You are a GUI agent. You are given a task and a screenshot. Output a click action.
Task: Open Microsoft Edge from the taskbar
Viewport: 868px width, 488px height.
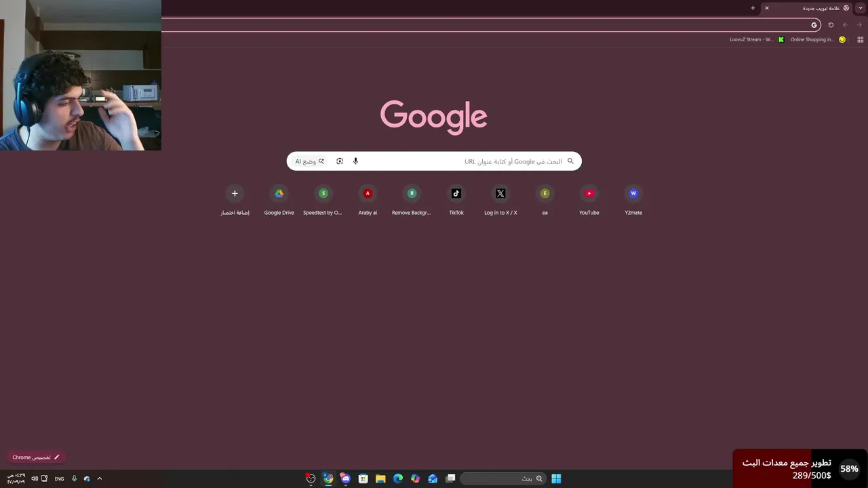click(398, 479)
